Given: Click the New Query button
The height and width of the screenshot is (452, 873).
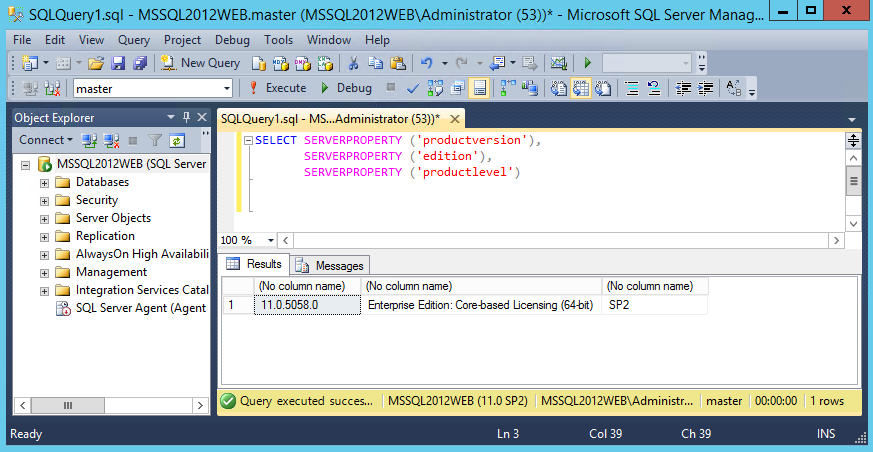Looking at the screenshot, I should (x=200, y=63).
